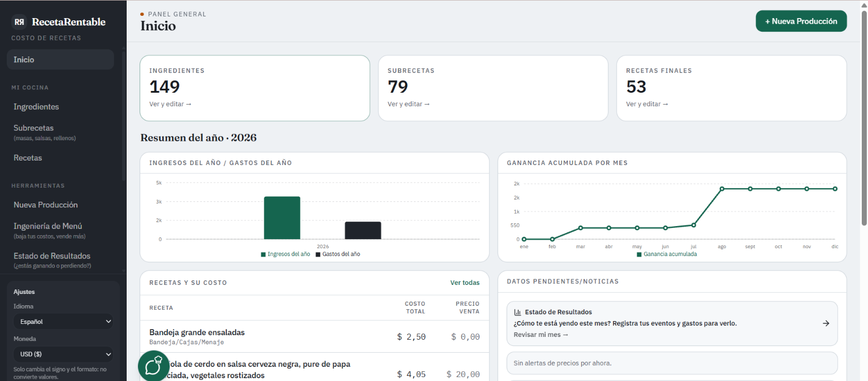Click the Recetas Finales count 53
The width and height of the screenshot is (868, 381).
pos(636,87)
